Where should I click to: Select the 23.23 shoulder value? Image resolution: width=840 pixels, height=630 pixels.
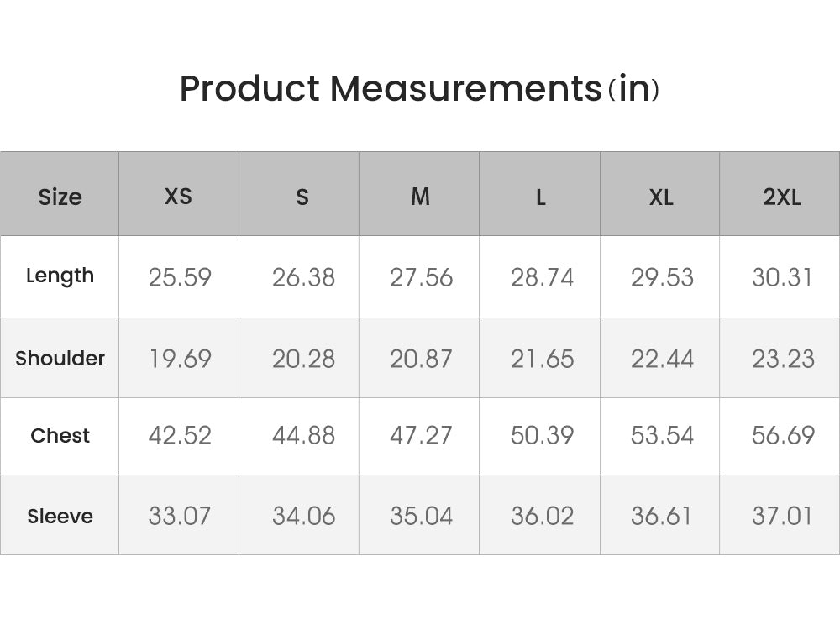783,359
